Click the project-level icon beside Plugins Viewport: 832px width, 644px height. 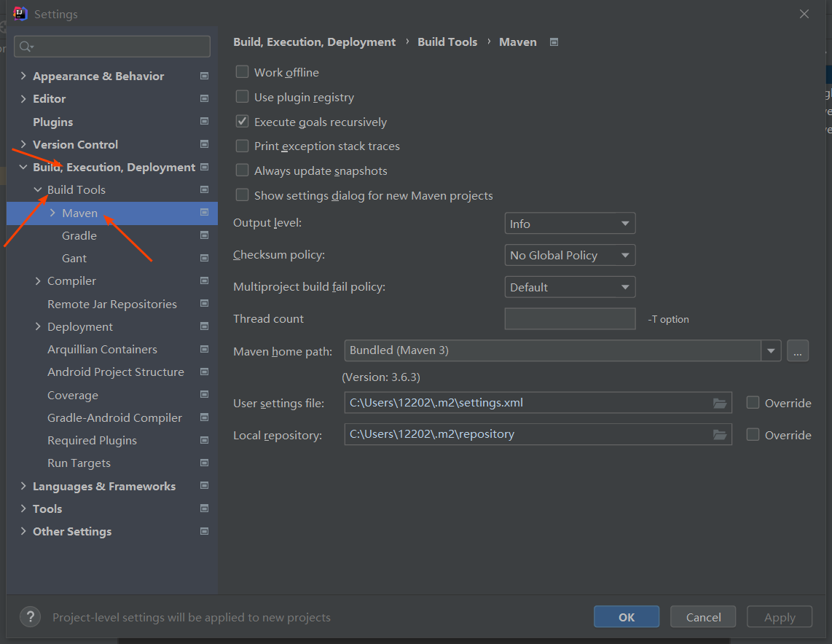tap(204, 122)
